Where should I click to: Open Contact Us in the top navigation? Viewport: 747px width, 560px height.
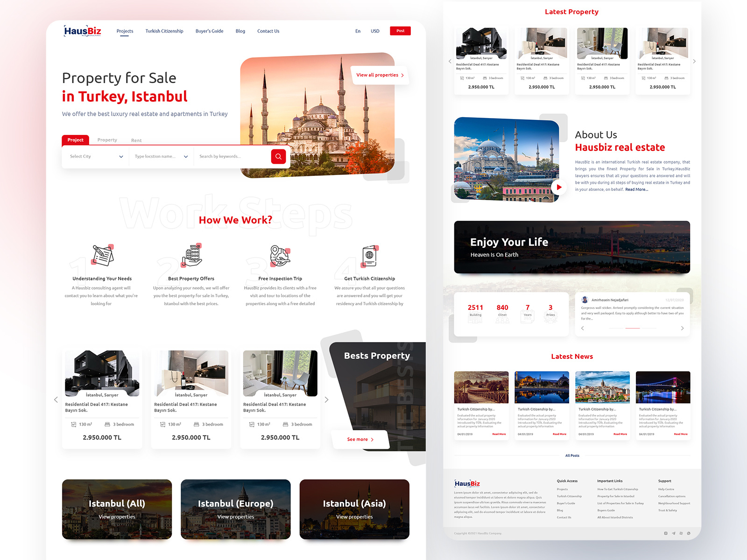(268, 31)
